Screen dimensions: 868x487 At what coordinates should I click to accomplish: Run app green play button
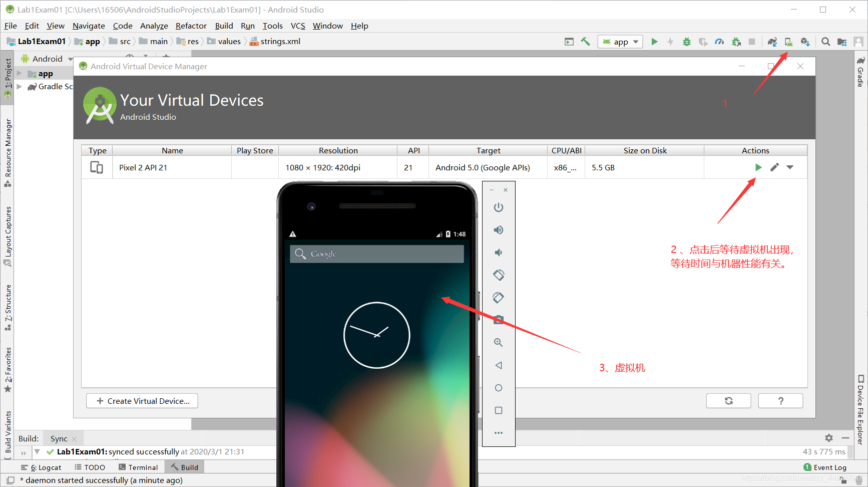[654, 42]
